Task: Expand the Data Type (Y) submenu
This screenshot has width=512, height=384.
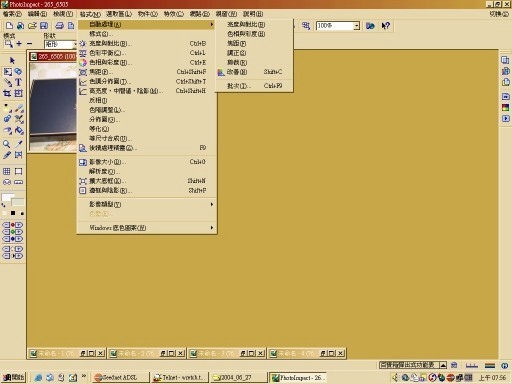Action: [211, 204]
